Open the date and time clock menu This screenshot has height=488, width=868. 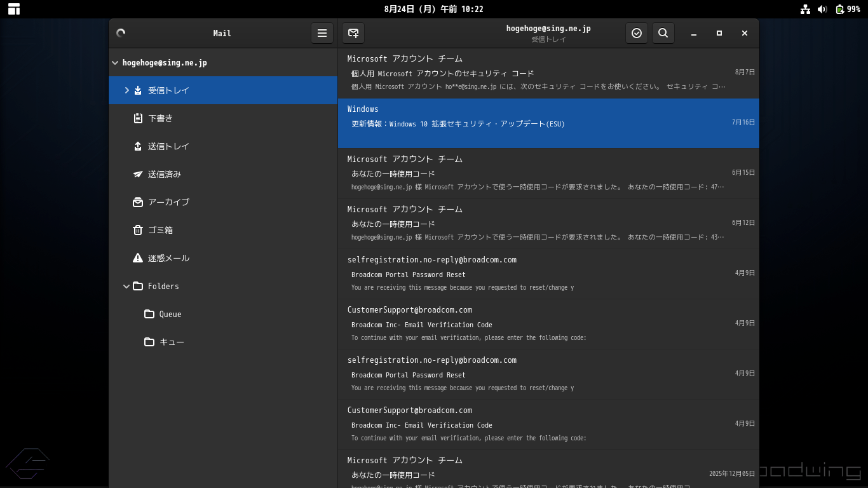click(x=434, y=9)
